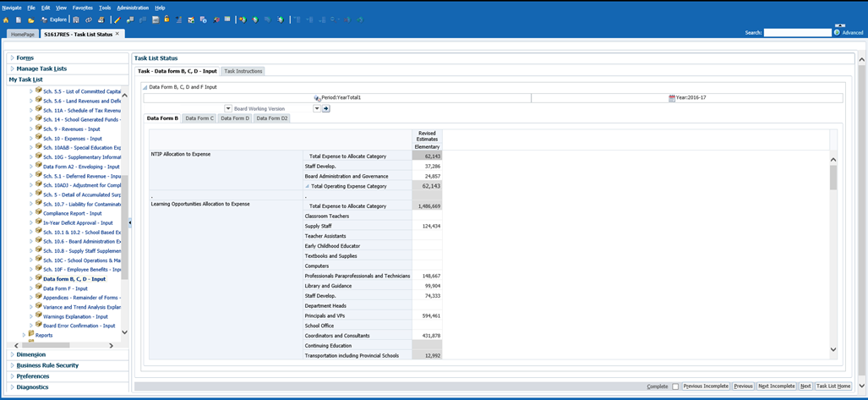Image resolution: width=868 pixels, height=400 pixels.
Task: Switch to the Data Form C tab
Action: 199,118
